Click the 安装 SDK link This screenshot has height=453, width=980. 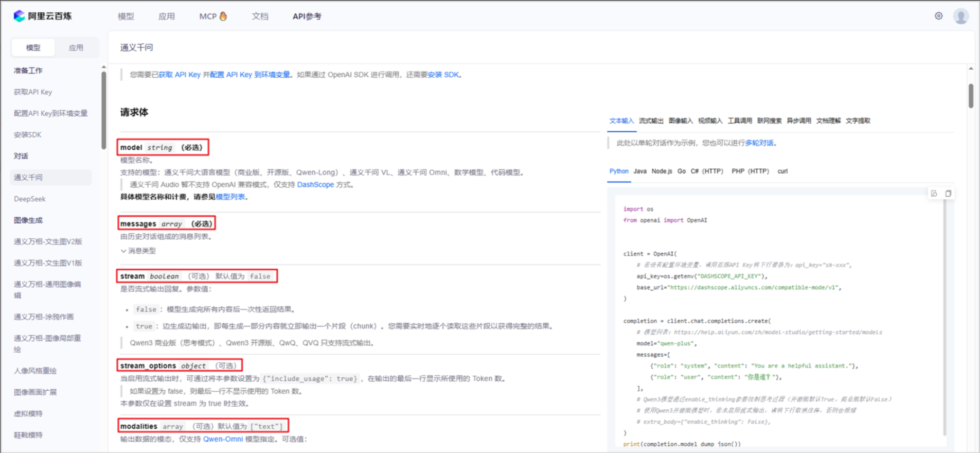coord(443,75)
